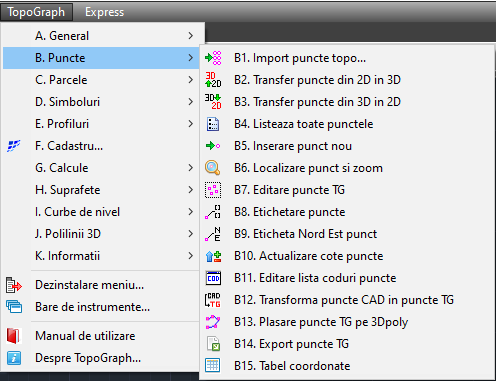Choose B10. Actualizare cote puncte
Viewport: 496px width, 381px height.
coord(347,256)
